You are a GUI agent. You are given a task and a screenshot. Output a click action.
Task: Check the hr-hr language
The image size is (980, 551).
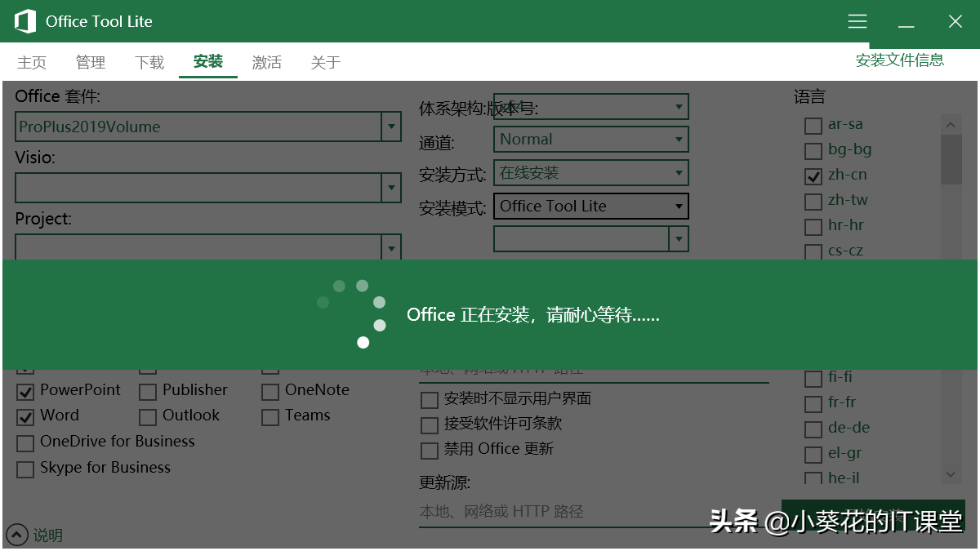click(813, 227)
